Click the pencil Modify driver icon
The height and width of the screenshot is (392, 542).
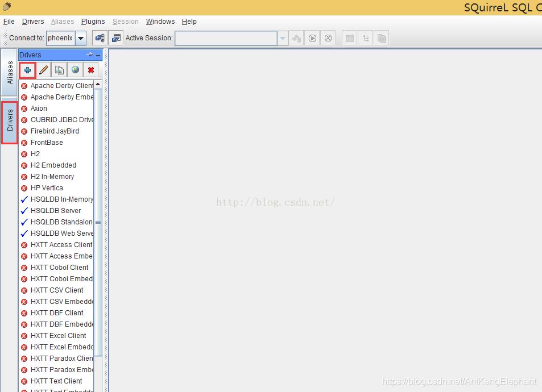44,70
